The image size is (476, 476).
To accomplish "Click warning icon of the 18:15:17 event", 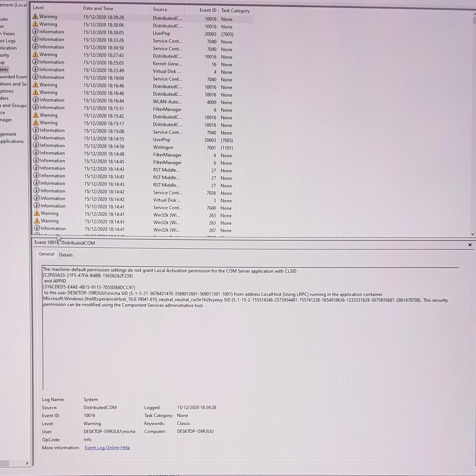I will click(36, 122).
